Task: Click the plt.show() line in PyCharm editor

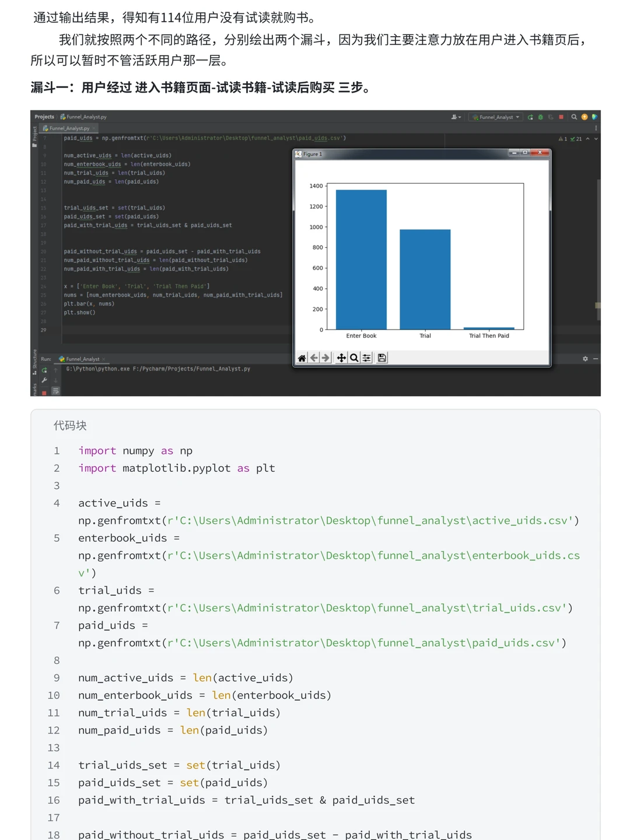Action: tap(80, 313)
